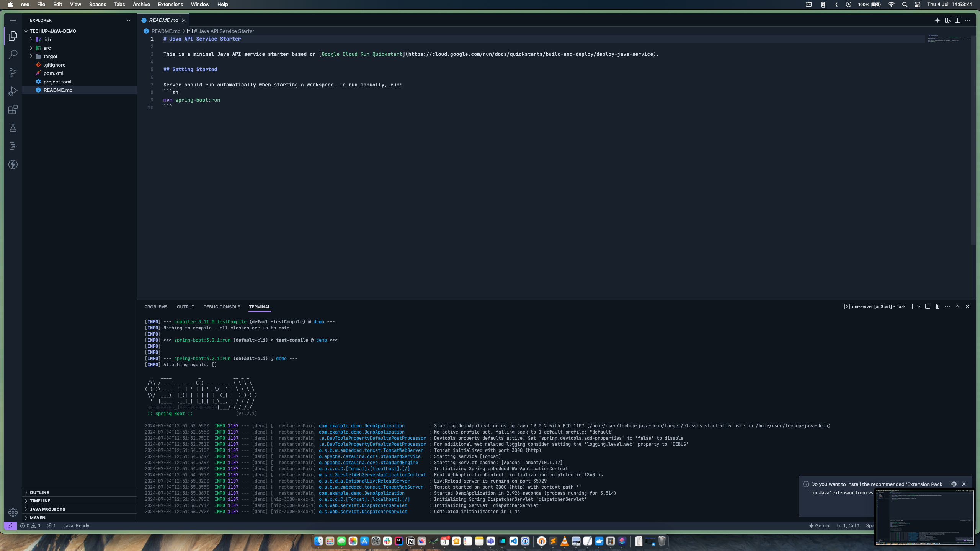Click Ln 1, Col 1 cursor position
Viewport: 980px width, 551px height.
pyautogui.click(x=848, y=526)
